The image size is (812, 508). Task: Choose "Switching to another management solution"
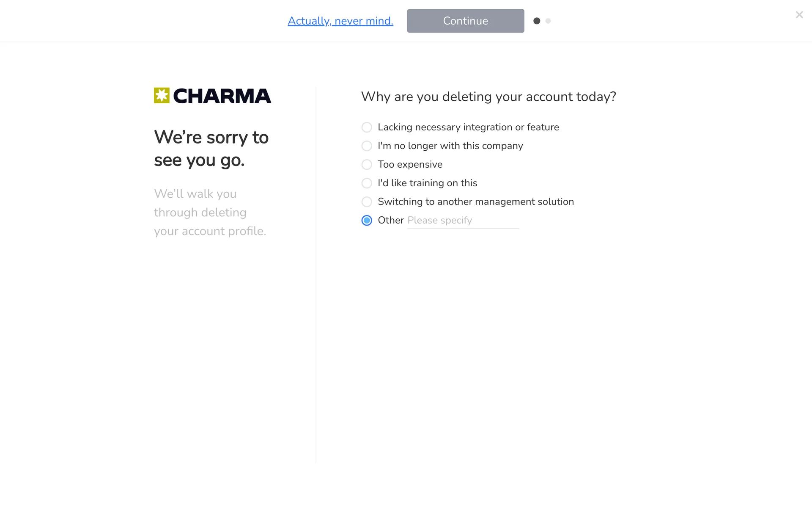coord(367,202)
